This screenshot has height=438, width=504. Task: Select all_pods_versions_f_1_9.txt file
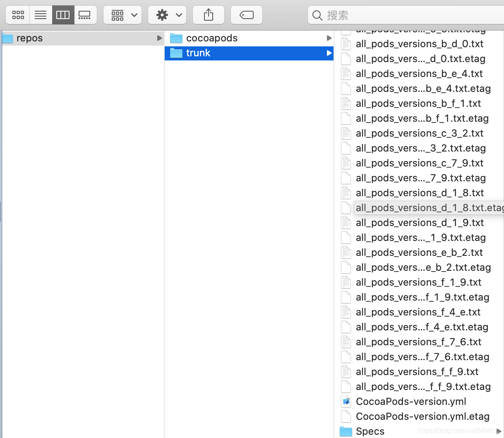[x=419, y=282]
